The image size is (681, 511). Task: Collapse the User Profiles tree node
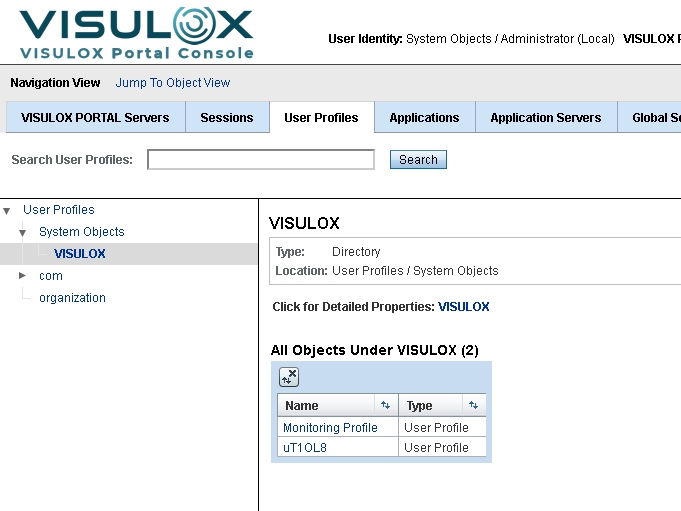tap(7, 210)
